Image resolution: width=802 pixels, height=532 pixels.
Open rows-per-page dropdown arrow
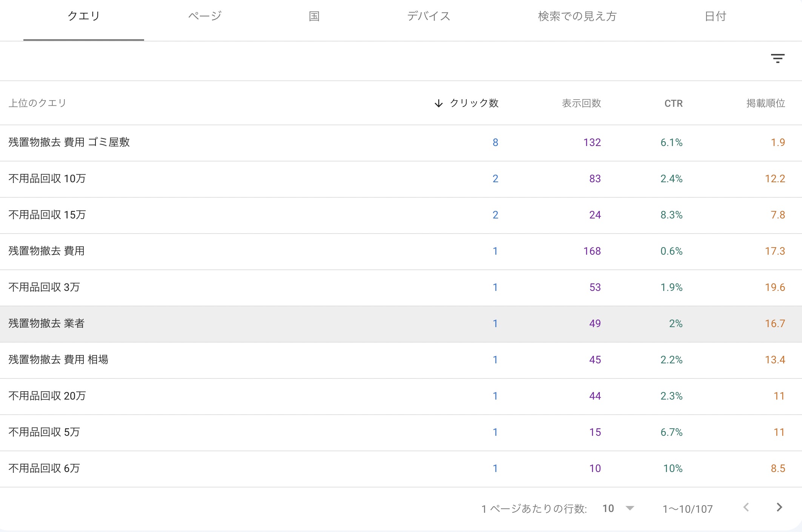tap(630, 508)
